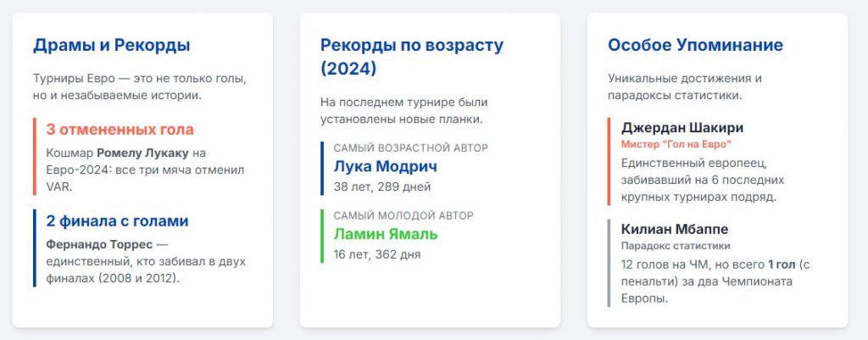Click the "На последнем турнире" description paragraph
Image resolution: width=868 pixels, height=340 pixels.
coord(402,111)
